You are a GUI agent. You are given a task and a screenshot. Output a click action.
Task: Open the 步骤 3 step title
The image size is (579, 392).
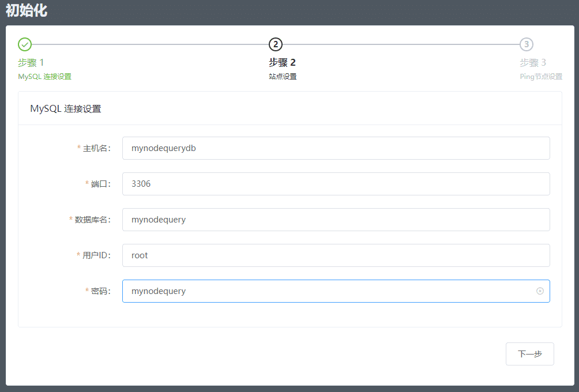[532, 62]
